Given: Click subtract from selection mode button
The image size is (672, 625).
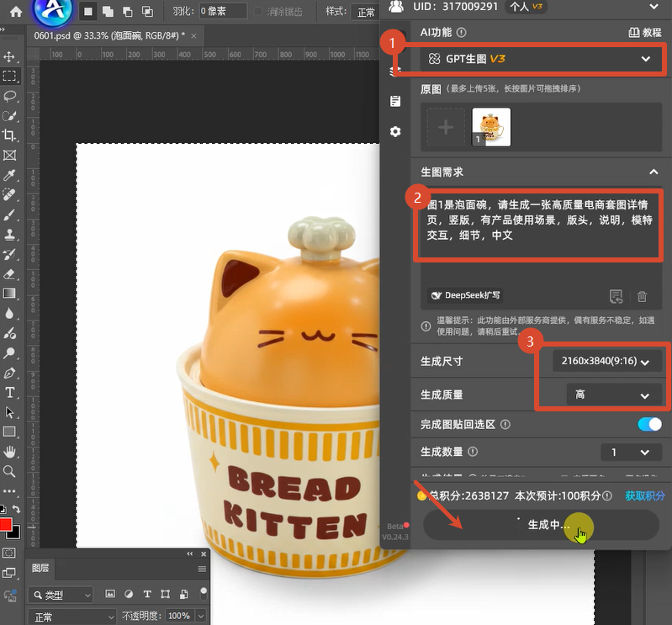Looking at the screenshot, I should 128,12.
